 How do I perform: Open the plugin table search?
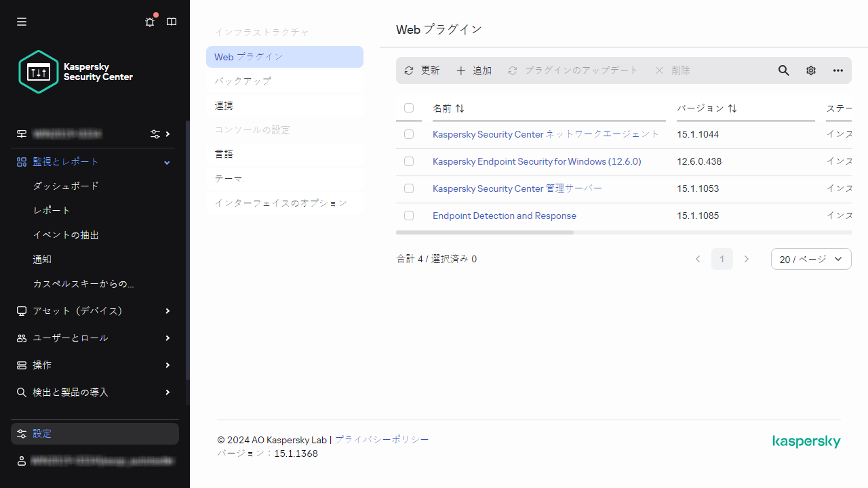tap(783, 70)
